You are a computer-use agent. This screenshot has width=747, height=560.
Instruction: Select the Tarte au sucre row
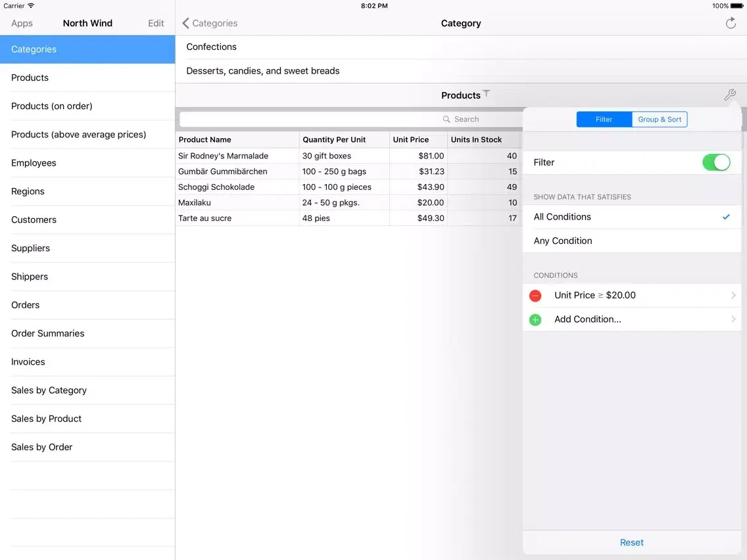(348, 218)
